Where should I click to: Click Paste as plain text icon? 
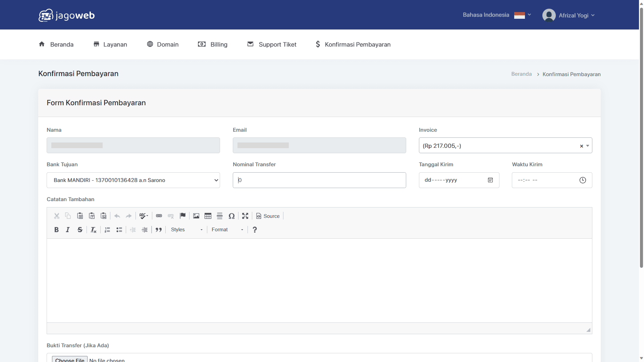coord(92,216)
